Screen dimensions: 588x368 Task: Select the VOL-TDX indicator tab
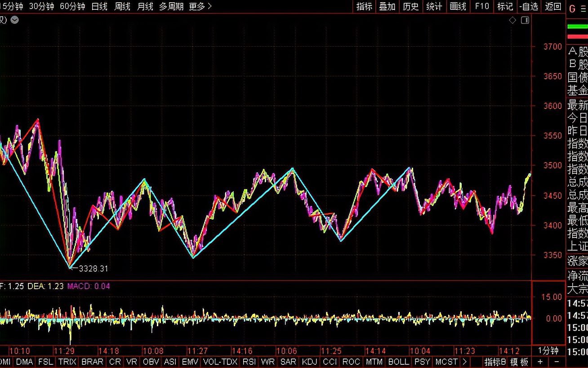(220, 362)
